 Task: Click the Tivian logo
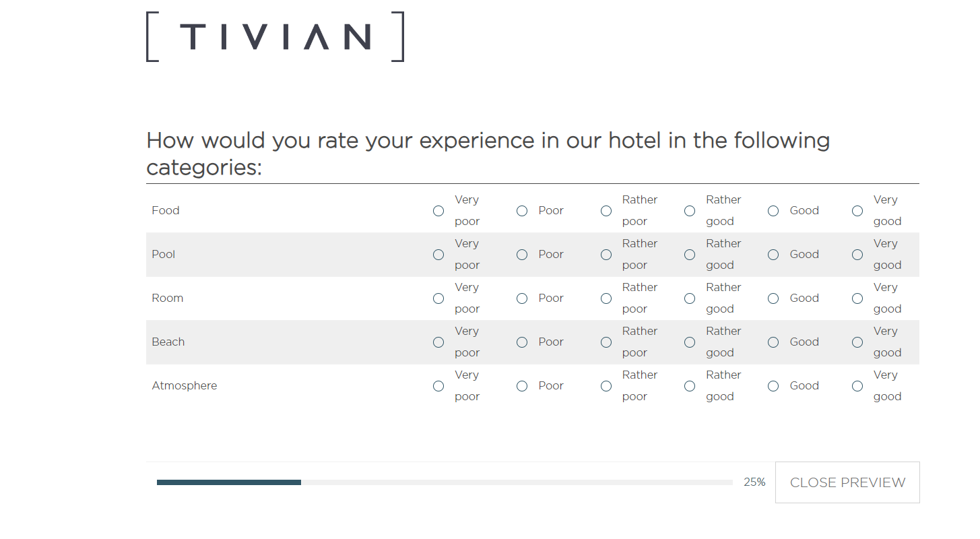tap(275, 36)
